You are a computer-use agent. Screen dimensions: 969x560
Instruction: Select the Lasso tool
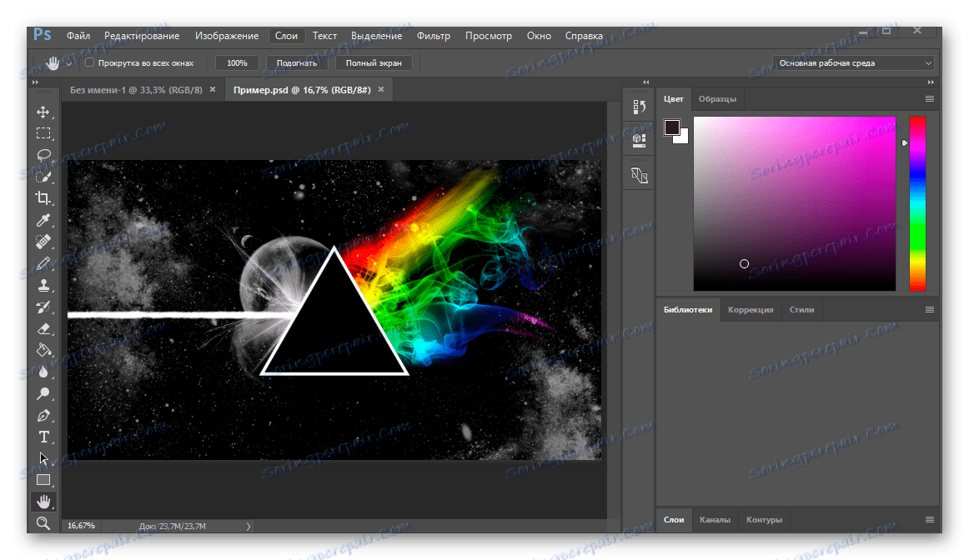pos(43,155)
